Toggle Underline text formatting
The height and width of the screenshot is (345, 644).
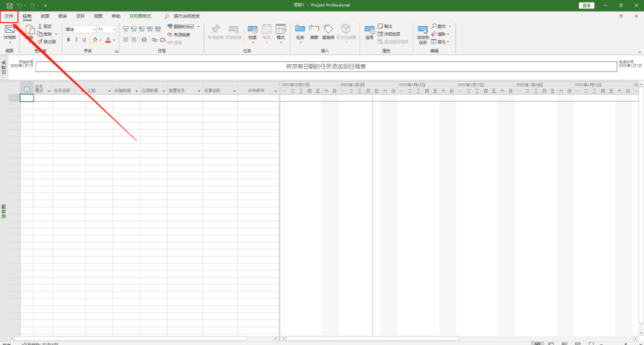[85, 40]
